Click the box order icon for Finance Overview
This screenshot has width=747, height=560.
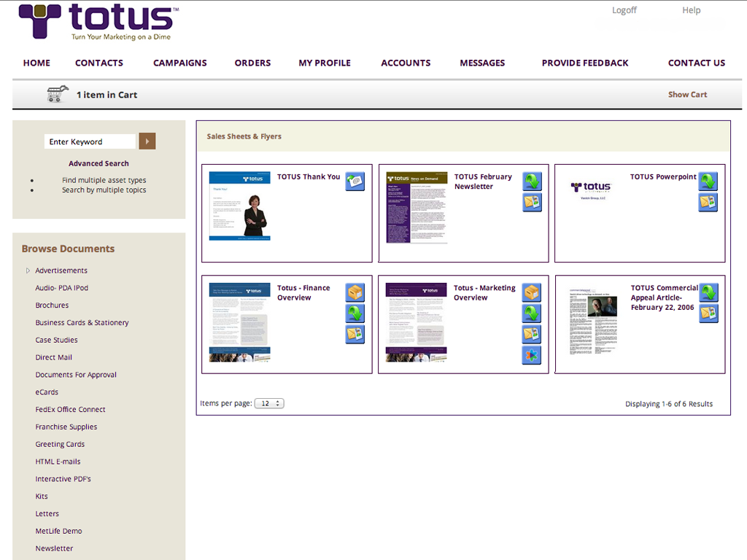tap(355, 292)
